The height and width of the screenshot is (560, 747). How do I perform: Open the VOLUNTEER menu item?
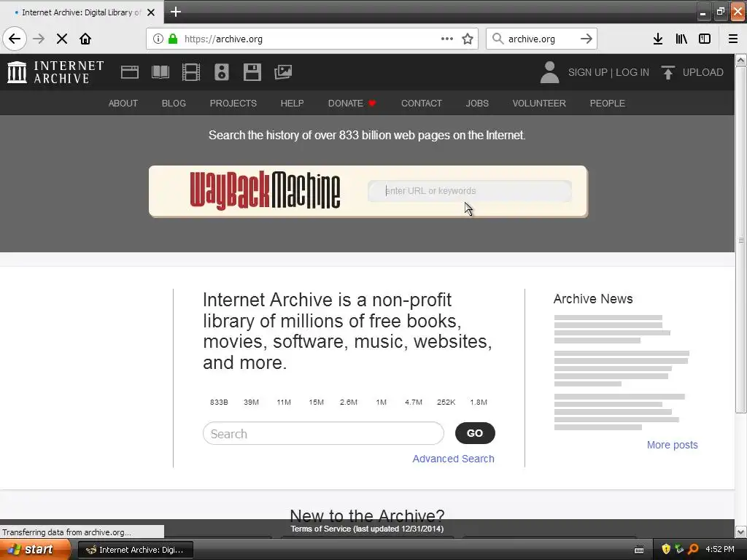(539, 104)
